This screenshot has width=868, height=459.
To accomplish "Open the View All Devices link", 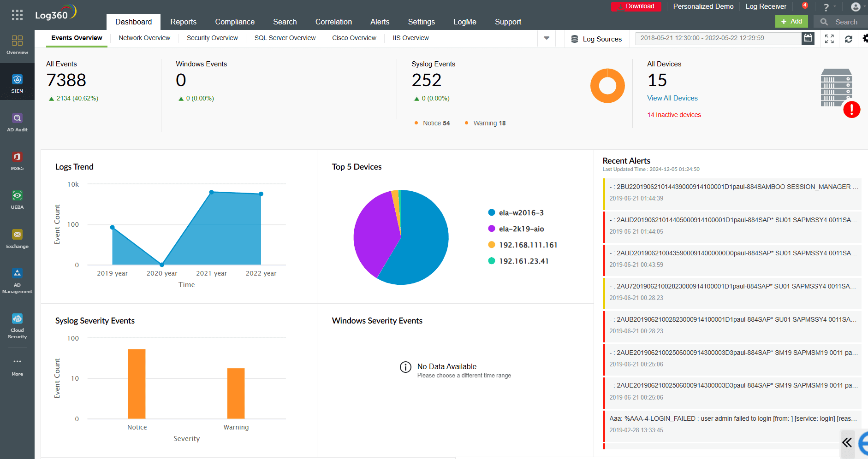I will [672, 98].
